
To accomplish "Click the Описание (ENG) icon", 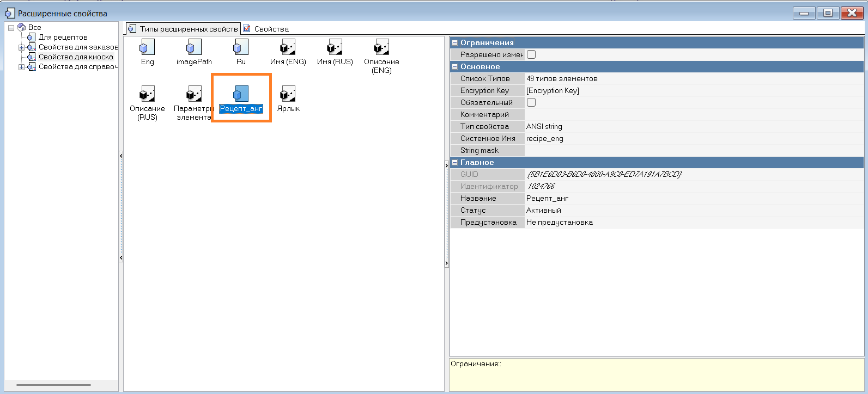I will [381, 47].
